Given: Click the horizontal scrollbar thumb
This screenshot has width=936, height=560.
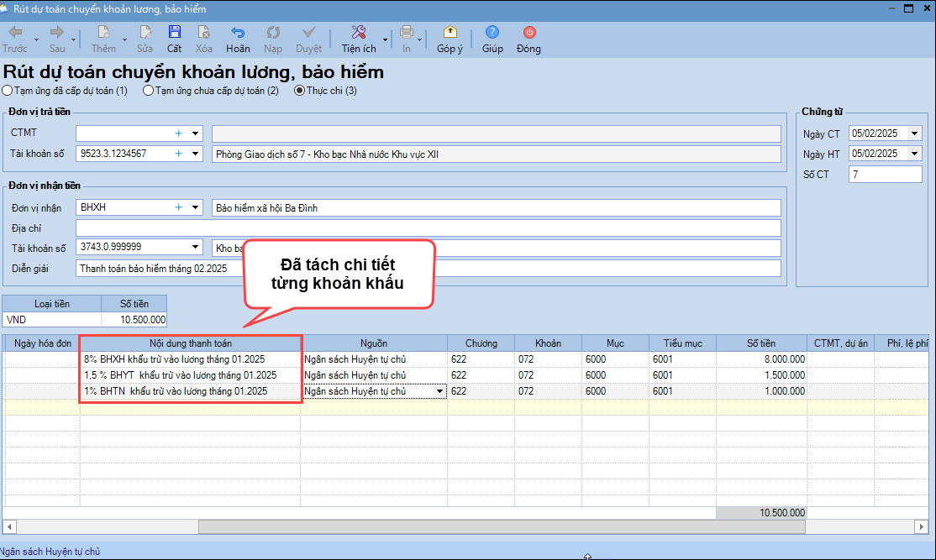Looking at the screenshot, I should pos(502,527).
